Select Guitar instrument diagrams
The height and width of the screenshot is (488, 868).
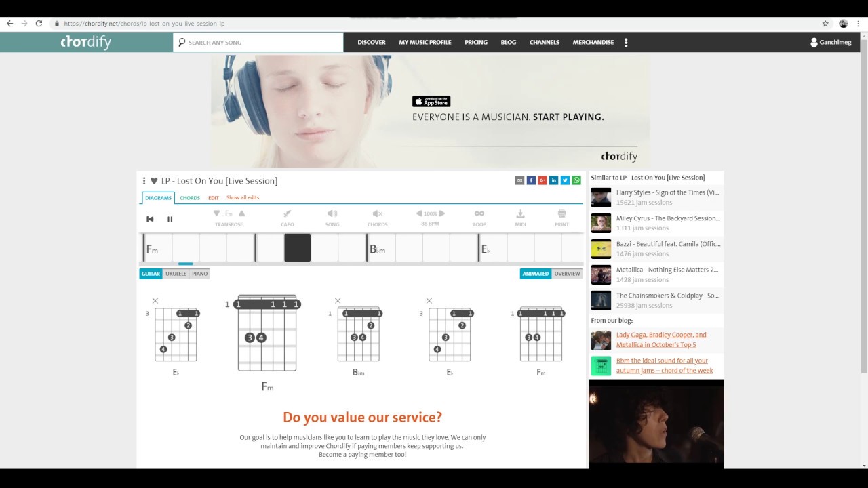click(151, 274)
